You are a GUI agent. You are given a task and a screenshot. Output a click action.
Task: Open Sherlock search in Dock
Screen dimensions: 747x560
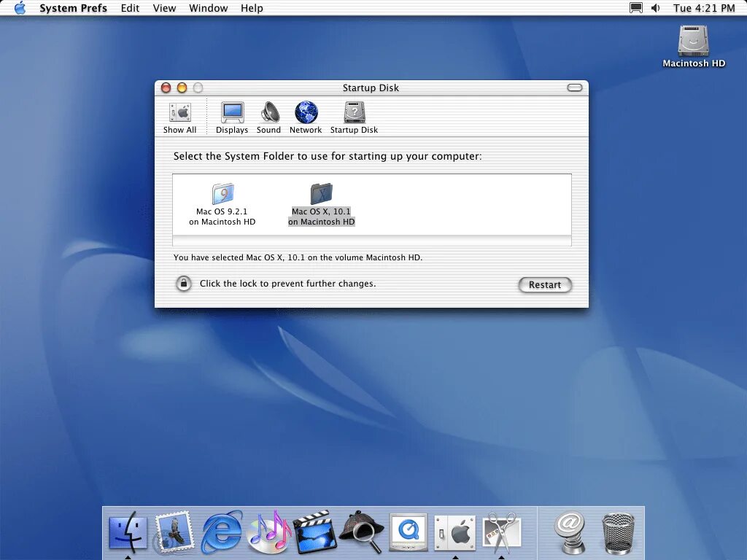[x=362, y=532]
